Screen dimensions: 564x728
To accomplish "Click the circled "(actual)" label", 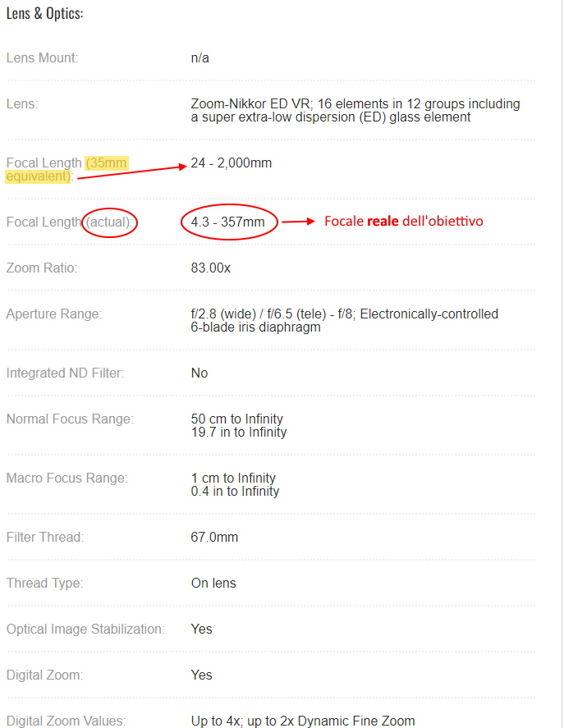I will (x=110, y=222).
